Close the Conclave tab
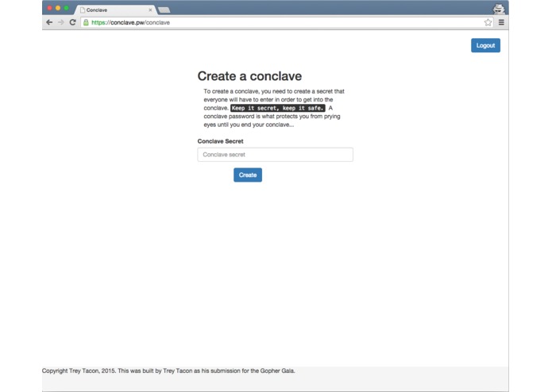Screen dimensions: 552x392 (150, 10)
